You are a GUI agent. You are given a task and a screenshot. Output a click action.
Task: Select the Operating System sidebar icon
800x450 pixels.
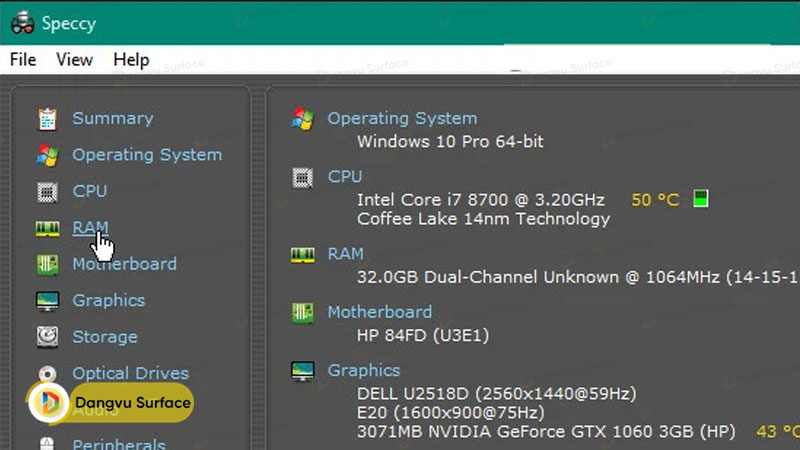click(x=47, y=155)
